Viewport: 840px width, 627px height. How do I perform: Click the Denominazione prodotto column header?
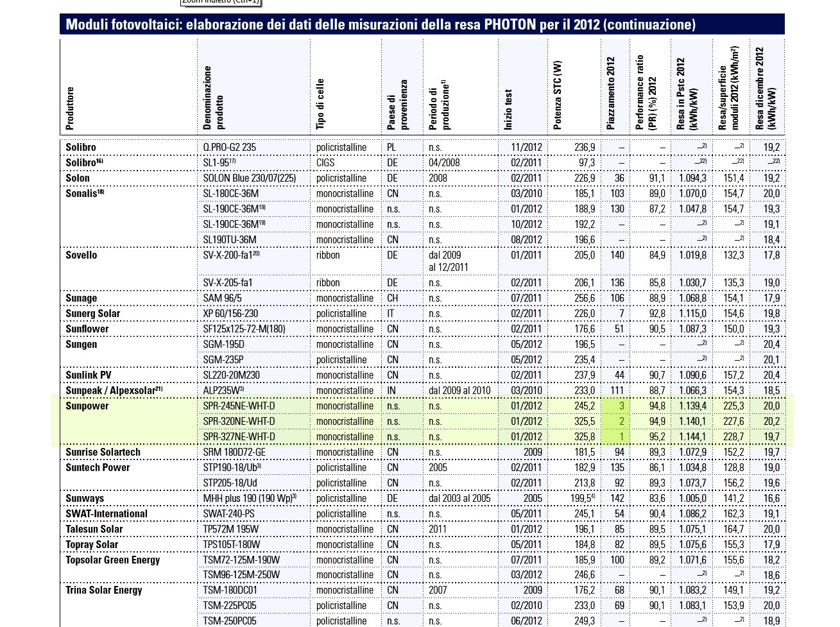[x=214, y=98]
